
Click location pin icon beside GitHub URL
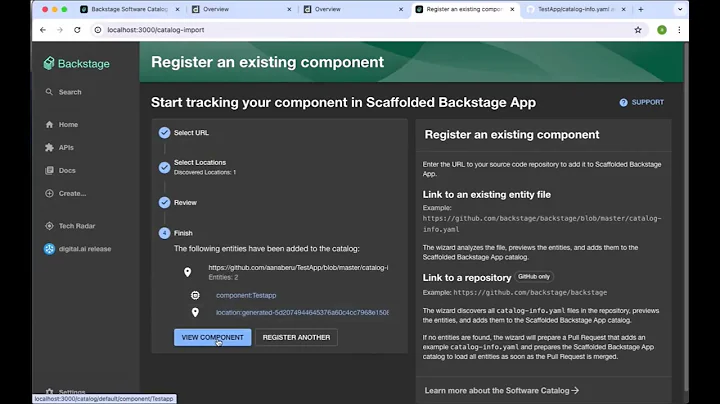(x=187, y=272)
